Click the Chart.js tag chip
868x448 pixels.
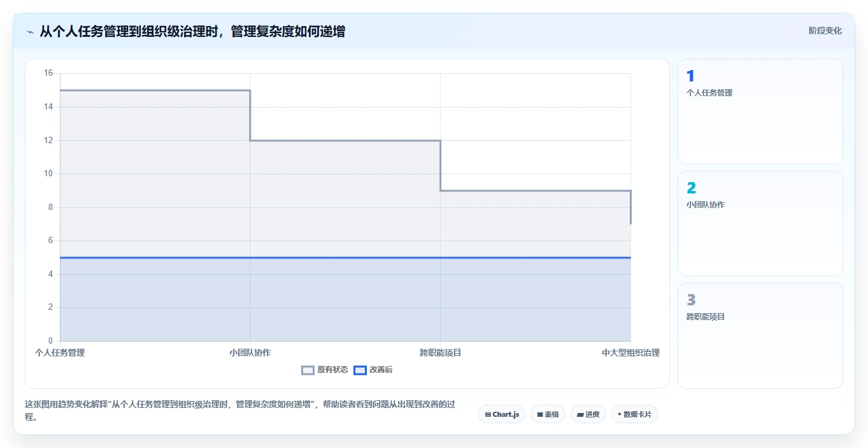click(x=502, y=414)
